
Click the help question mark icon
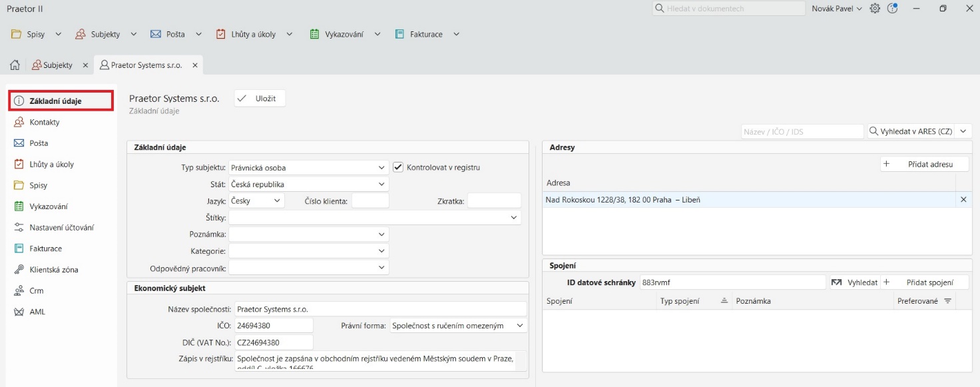893,9
